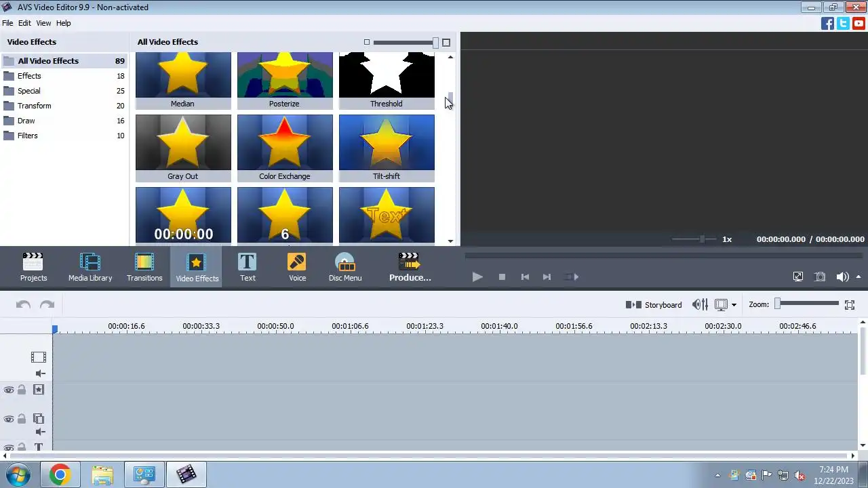Image resolution: width=868 pixels, height=488 pixels.
Task: Open the Projects section
Action: click(33, 267)
